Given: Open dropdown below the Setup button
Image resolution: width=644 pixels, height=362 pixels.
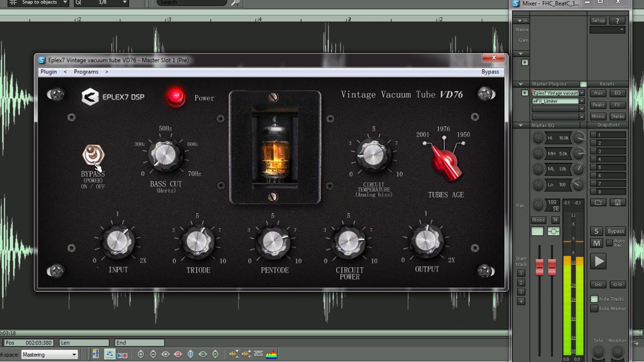Looking at the screenshot, I should click(607, 30).
